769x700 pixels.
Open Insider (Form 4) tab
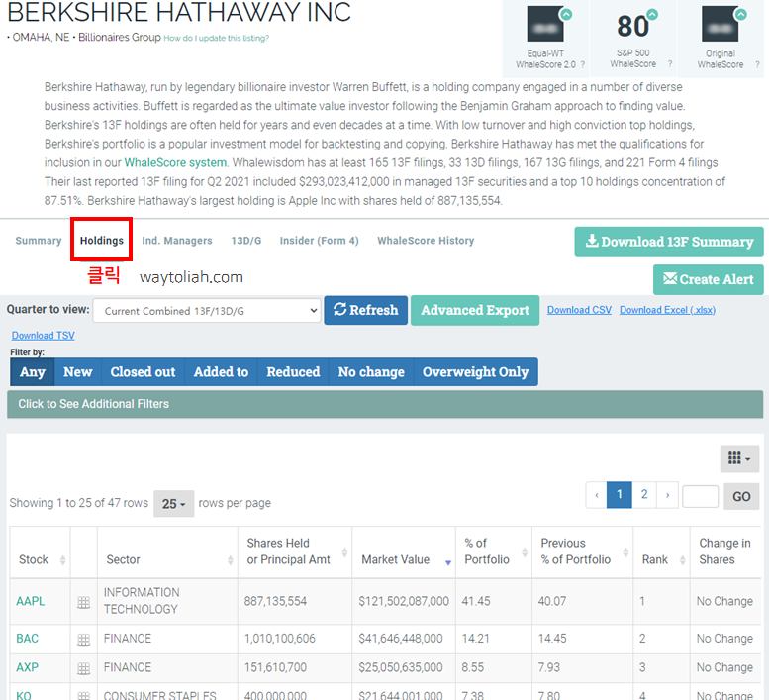(320, 241)
